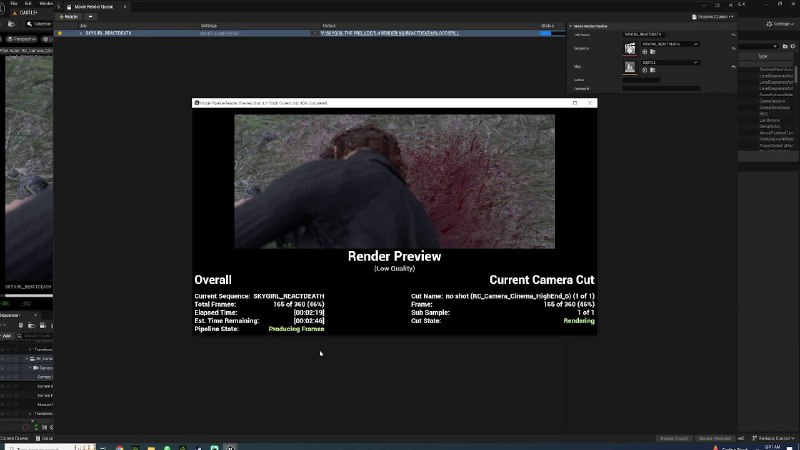Click the Job Name input field
Viewport: 800px width, 450px height.
[x=643, y=35]
